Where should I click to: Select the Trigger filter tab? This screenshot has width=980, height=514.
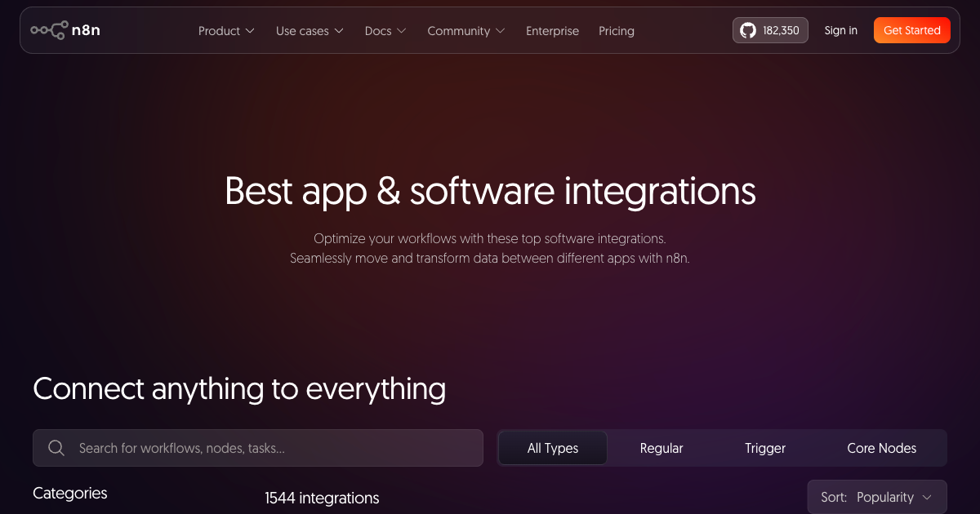point(765,448)
